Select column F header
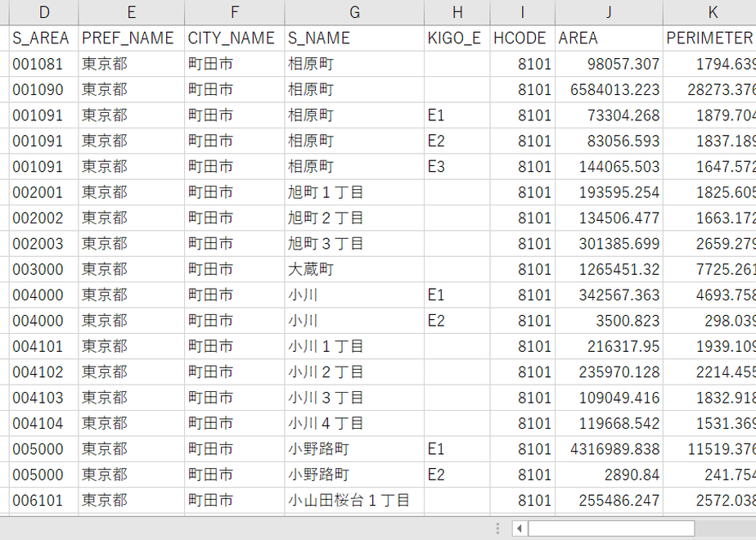 pos(234,12)
